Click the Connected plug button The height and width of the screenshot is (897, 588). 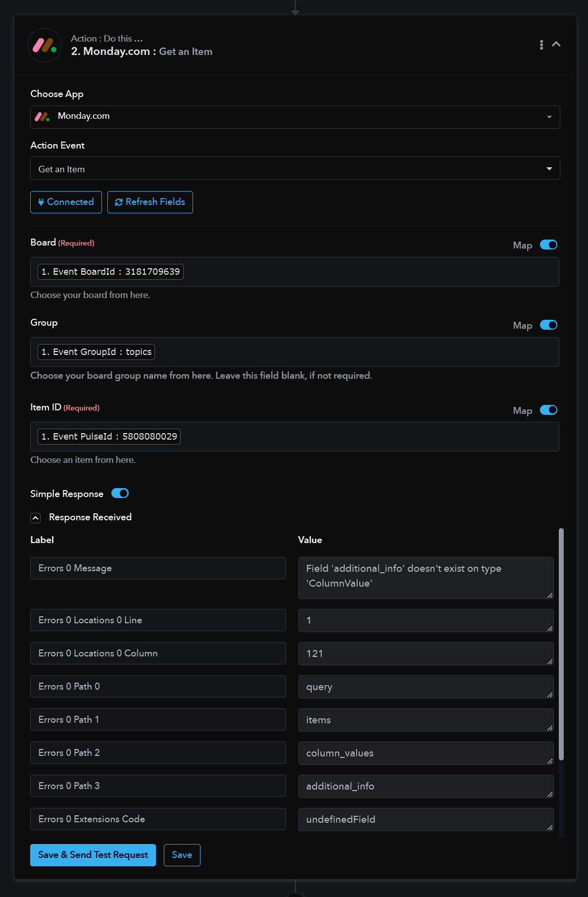tap(66, 202)
